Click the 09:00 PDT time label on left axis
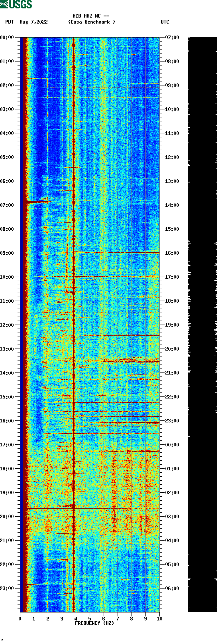Screen dimensions: 220x644 tap(7, 253)
